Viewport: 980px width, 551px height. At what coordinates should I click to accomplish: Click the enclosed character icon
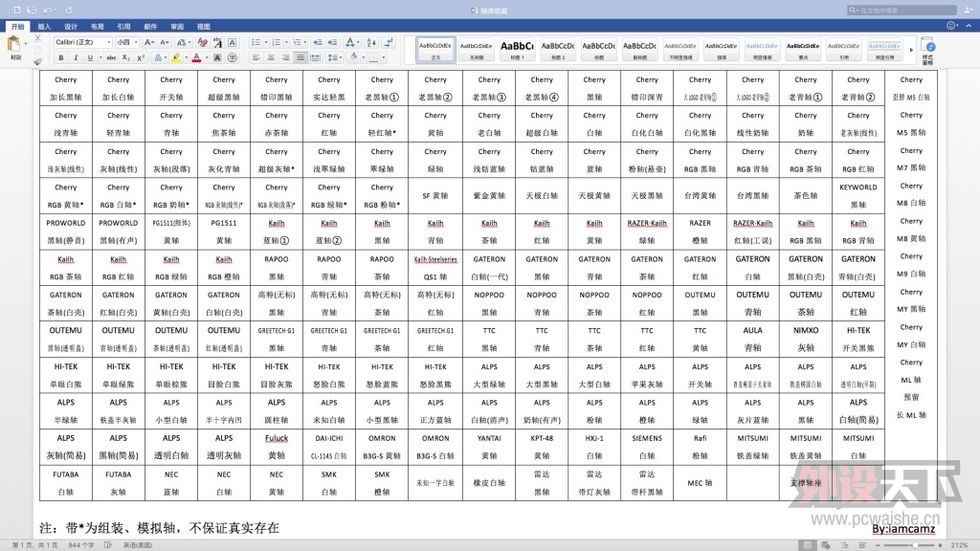click(x=233, y=57)
